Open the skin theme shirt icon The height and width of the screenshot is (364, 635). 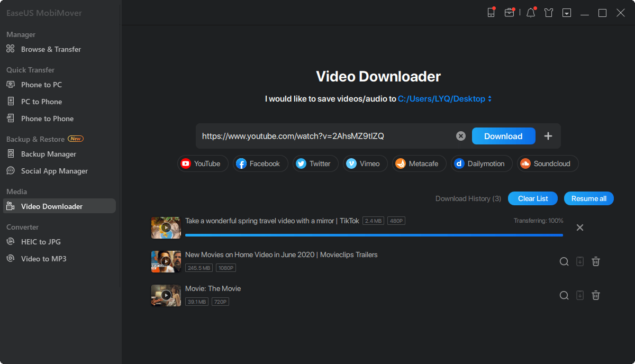pyautogui.click(x=549, y=13)
